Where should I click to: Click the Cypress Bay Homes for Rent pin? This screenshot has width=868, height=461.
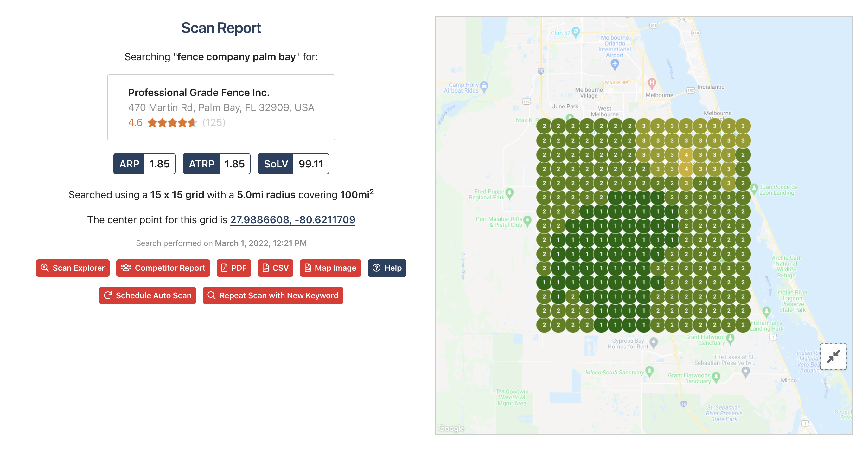pos(654,342)
